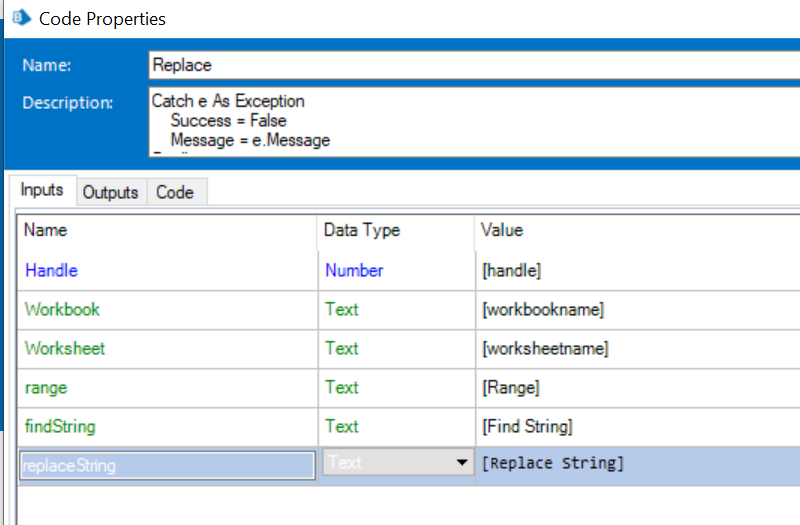Click the [Replace String] value cell
The image size is (800, 525).
(636, 465)
